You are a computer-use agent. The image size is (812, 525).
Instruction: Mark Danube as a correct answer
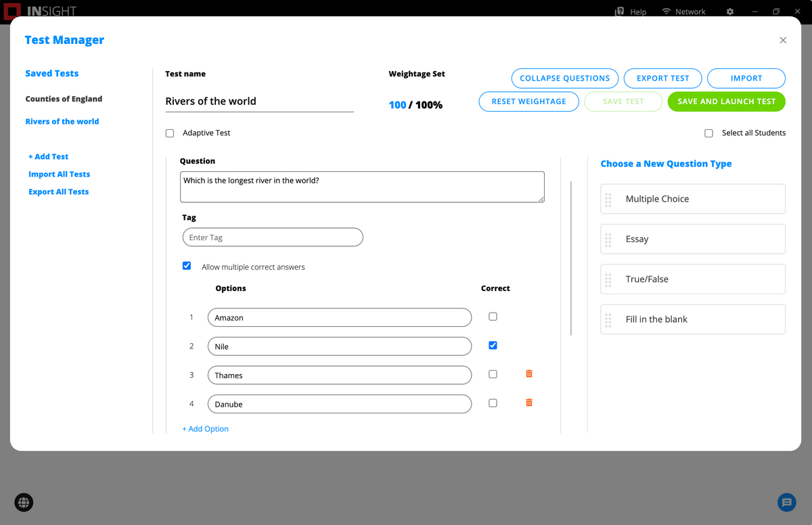493,403
